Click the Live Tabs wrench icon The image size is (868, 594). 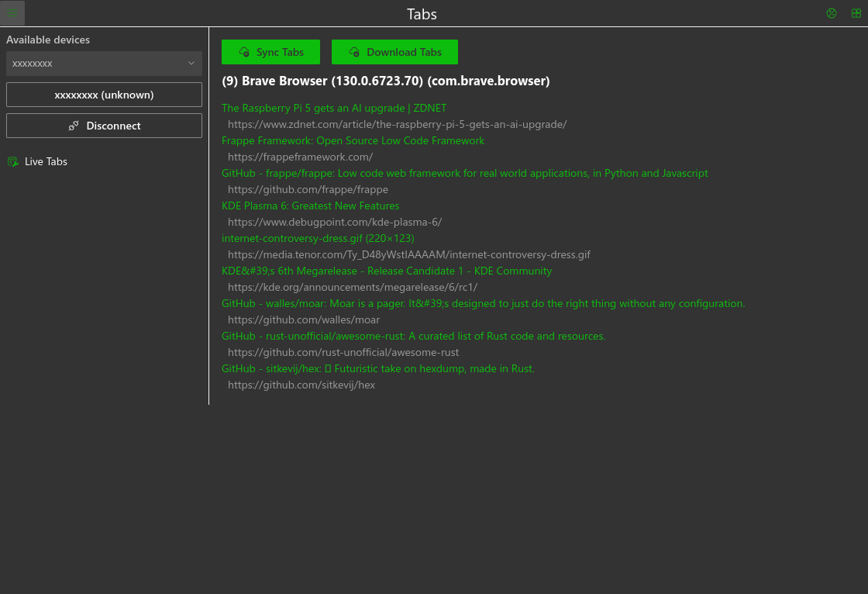[x=12, y=161]
